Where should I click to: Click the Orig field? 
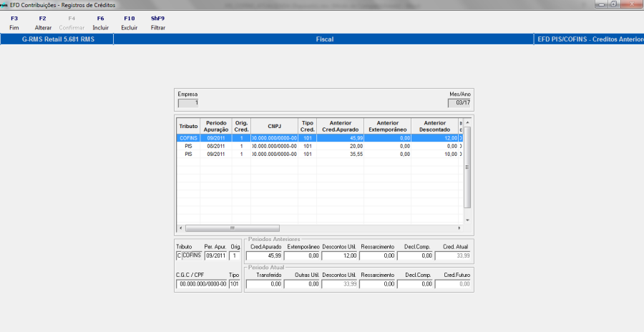235,255
